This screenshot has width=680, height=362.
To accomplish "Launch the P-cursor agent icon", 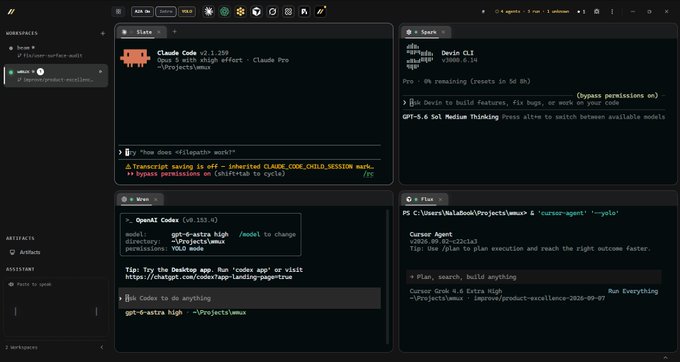I will 304,12.
